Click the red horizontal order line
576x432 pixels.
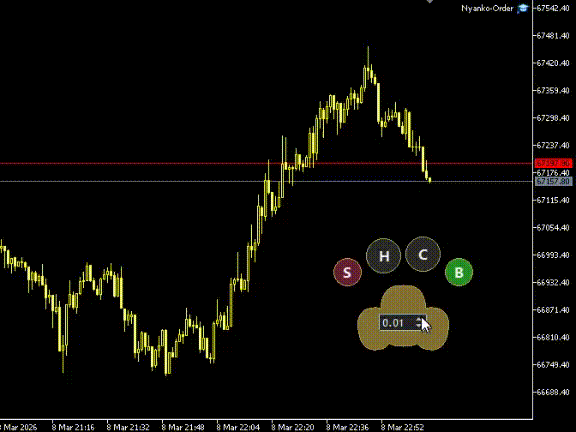266,163
